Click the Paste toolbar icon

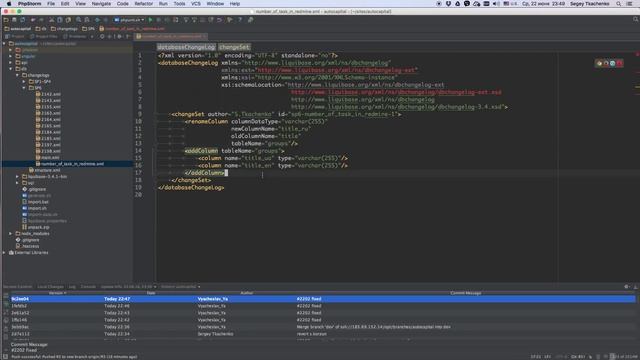coord(68,20)
